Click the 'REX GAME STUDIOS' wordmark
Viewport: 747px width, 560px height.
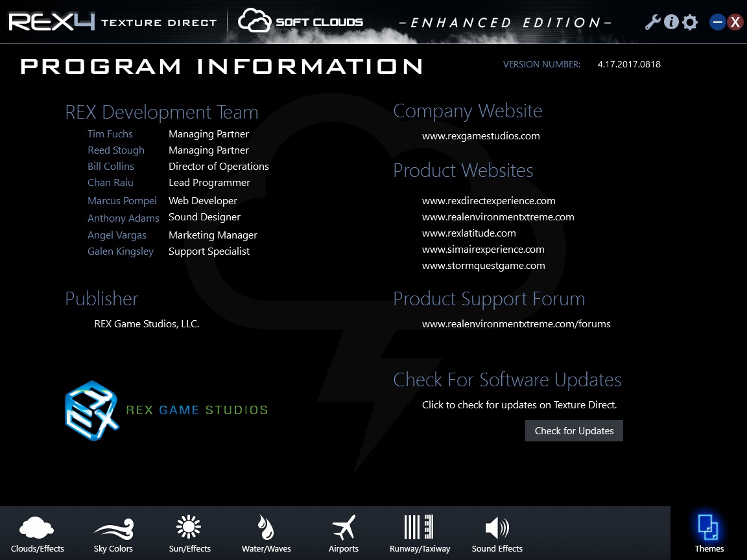tap(196, 410)
